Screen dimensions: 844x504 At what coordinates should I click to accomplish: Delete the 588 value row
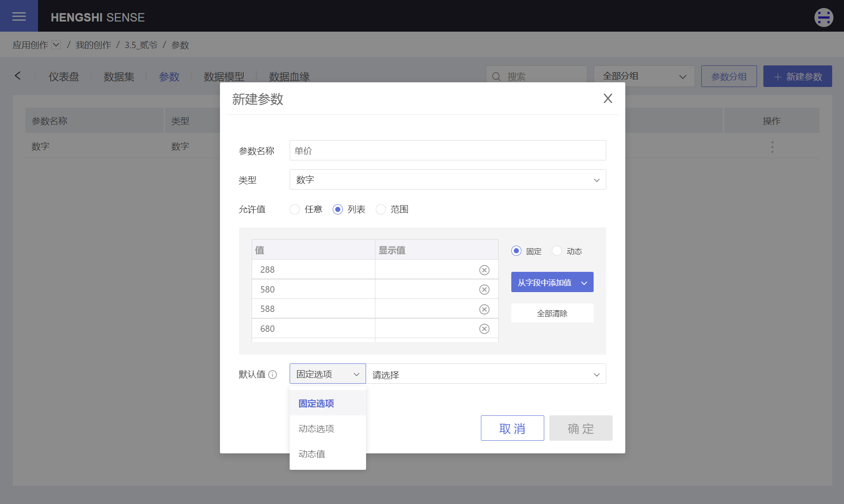[x=484, y=309]
